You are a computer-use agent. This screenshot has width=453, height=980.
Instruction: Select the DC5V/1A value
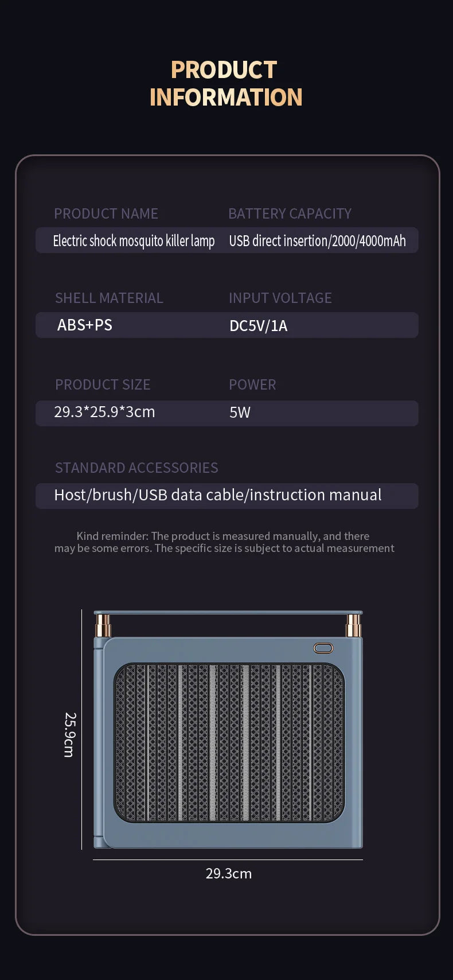pyautogui.click(x=258, y=326)
